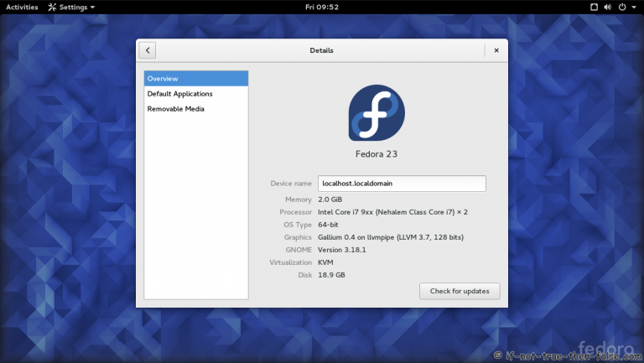Click the Check for updates button

pos(460,291)
